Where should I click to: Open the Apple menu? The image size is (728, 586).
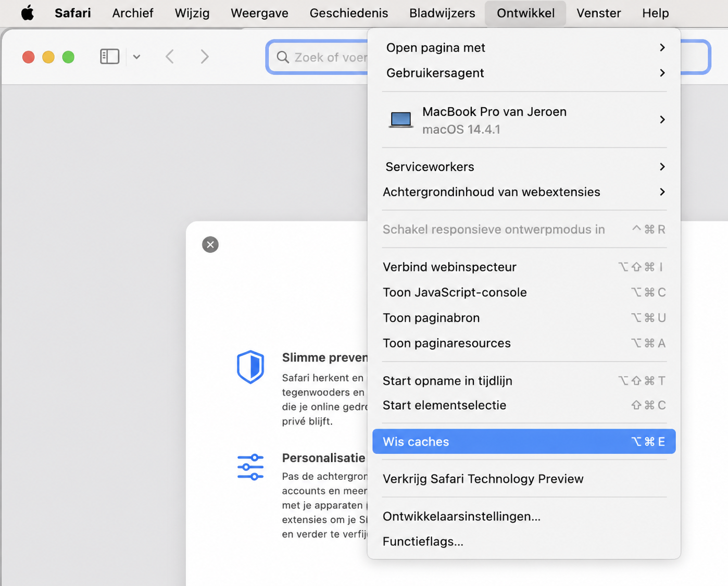[28, 13]
